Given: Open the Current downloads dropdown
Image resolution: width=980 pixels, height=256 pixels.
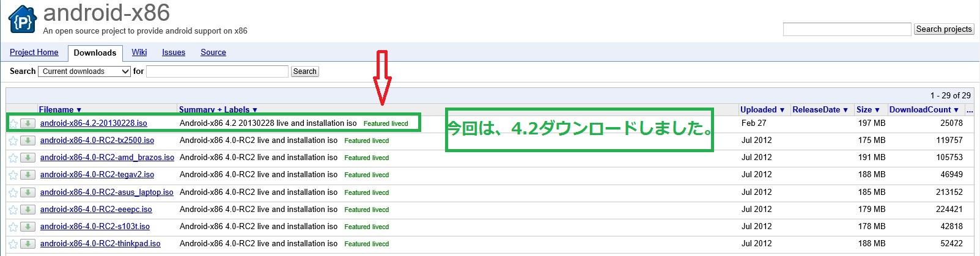Looking at the screenshot, I should pyautogui.click(x=85, y=71).
